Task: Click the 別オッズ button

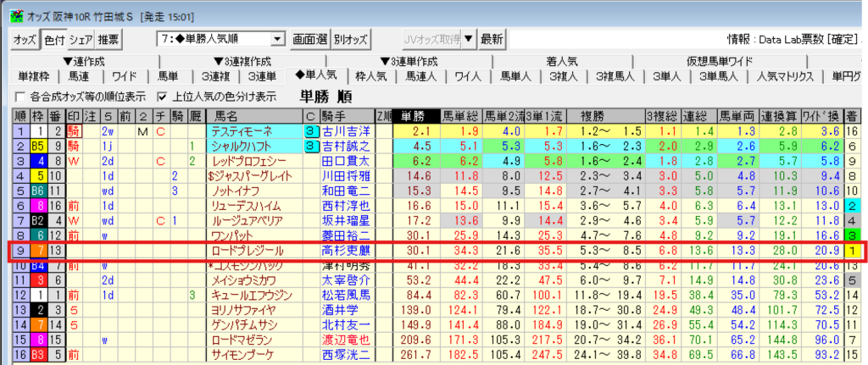Action: click(350, 39)
